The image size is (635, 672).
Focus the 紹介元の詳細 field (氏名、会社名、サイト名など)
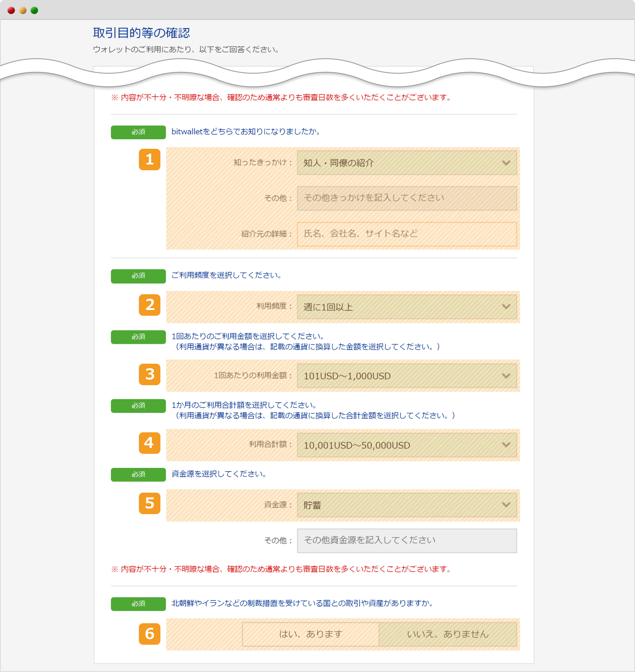click(407, 234)
